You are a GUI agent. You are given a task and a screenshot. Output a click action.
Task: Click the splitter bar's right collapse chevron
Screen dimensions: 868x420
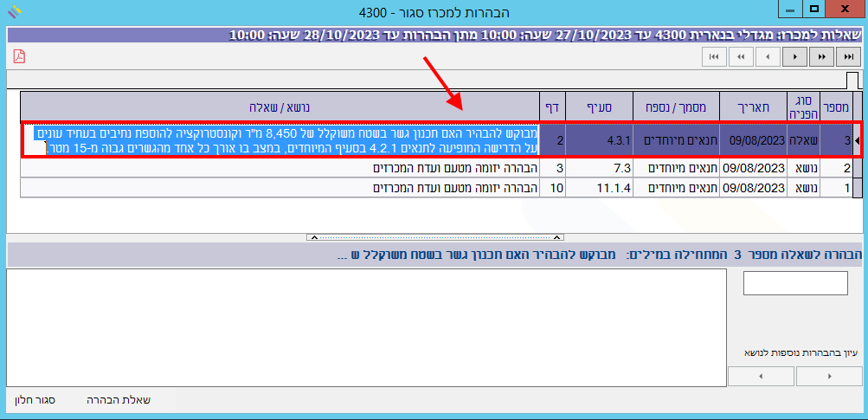pos(557,236)
